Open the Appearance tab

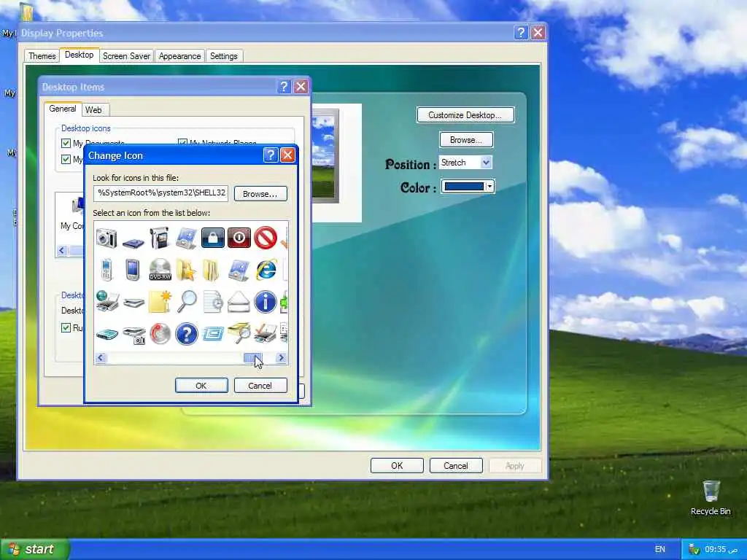[x=179, y=56]
